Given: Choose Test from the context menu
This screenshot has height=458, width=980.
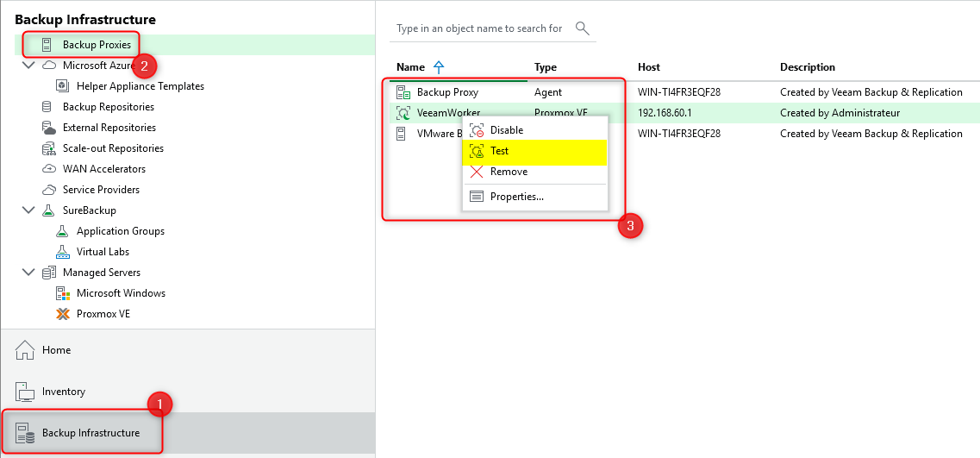Looking at the screenshot, I should (534, 151).
